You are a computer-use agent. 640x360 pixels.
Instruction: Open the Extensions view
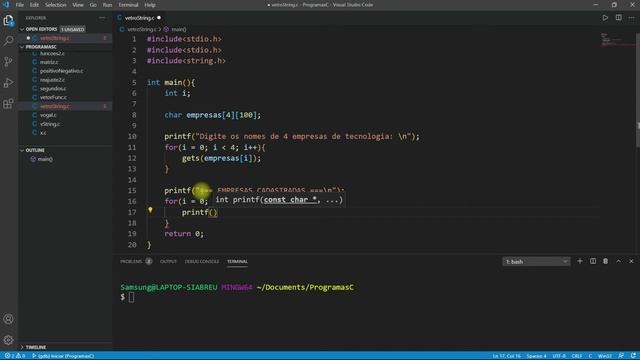[x=9, y=104]
